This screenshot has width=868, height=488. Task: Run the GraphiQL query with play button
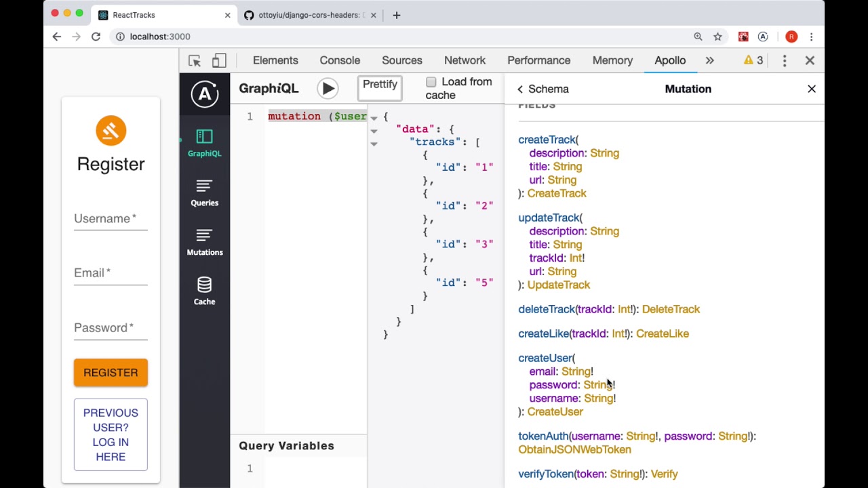point(328,88)
